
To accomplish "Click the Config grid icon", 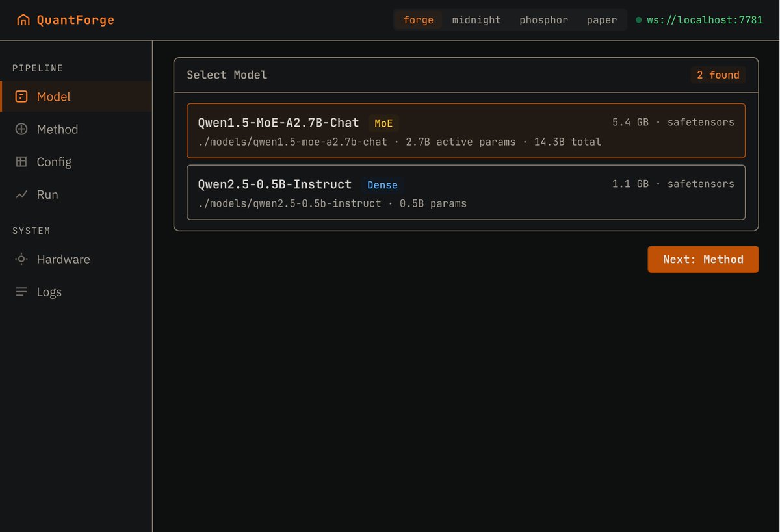I will click(x=21, y=162).
